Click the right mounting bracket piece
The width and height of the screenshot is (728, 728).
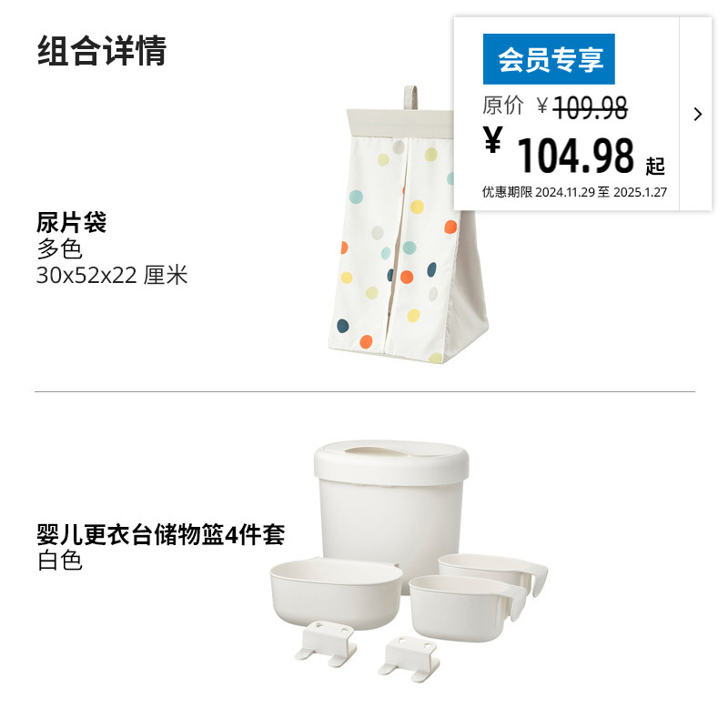409,659
